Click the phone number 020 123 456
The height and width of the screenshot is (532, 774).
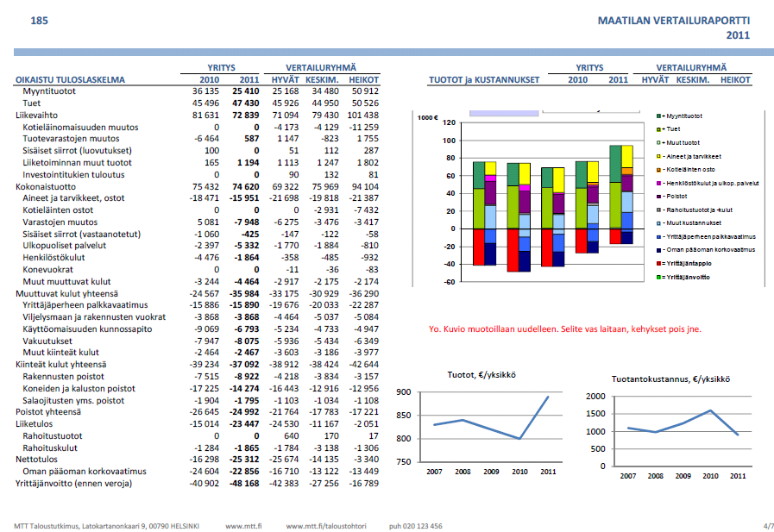coord(423,526)
